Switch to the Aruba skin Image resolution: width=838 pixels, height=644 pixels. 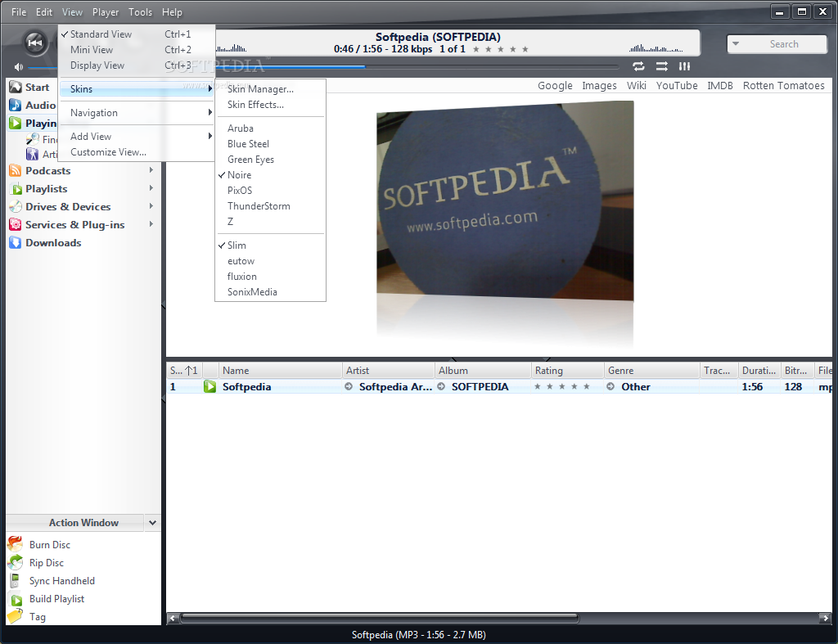click(x=270, y=128)
